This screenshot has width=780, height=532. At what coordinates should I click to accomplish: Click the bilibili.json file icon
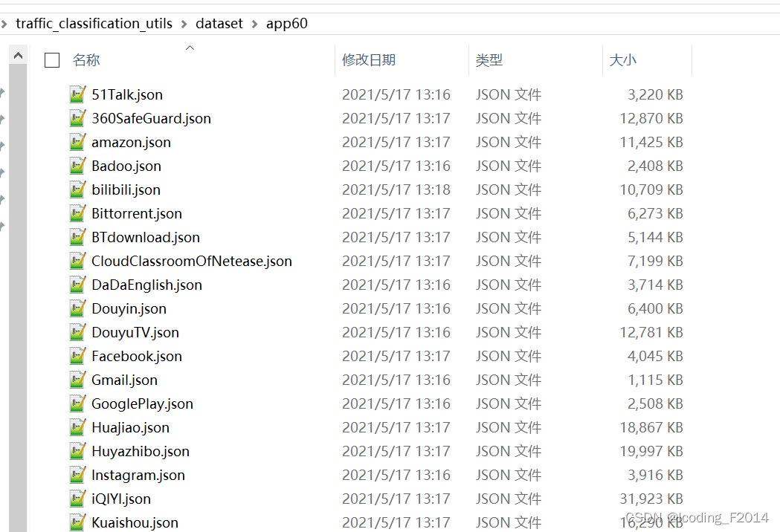point(77,189)
